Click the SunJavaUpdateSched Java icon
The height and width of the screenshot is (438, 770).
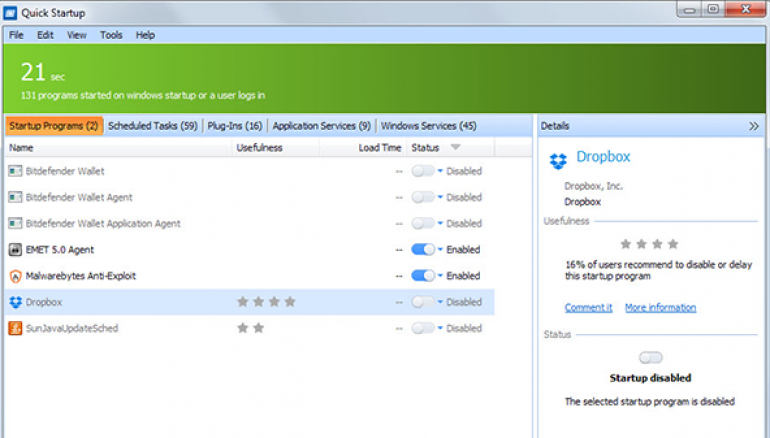click(15, 328)
